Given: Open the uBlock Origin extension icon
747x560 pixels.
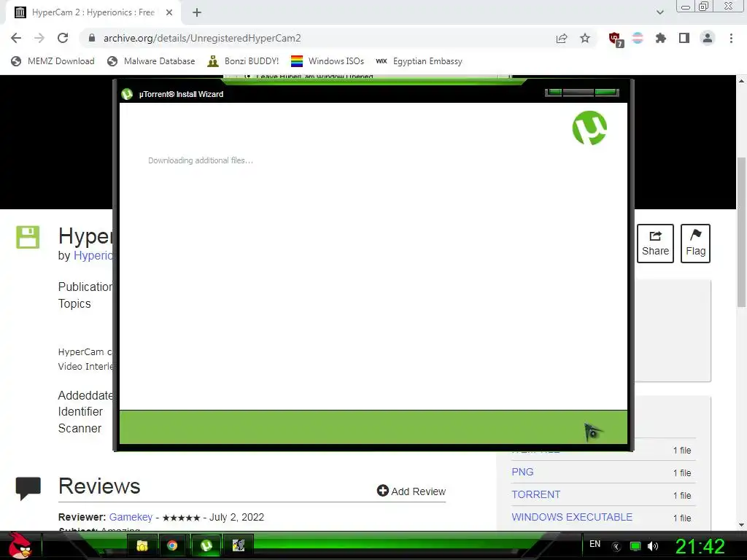Looking at the screenshot, I should coord(616,39).
